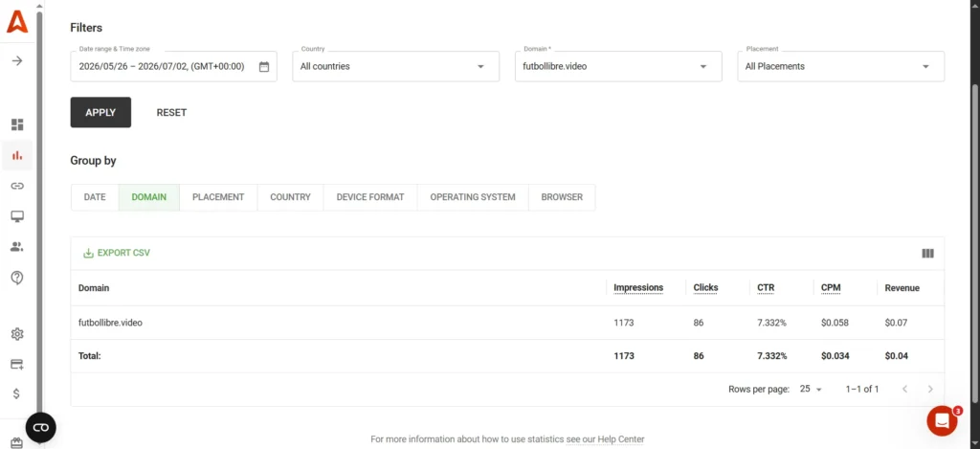
Task: Sort by Revenue column header
Action: click(902, 288)
